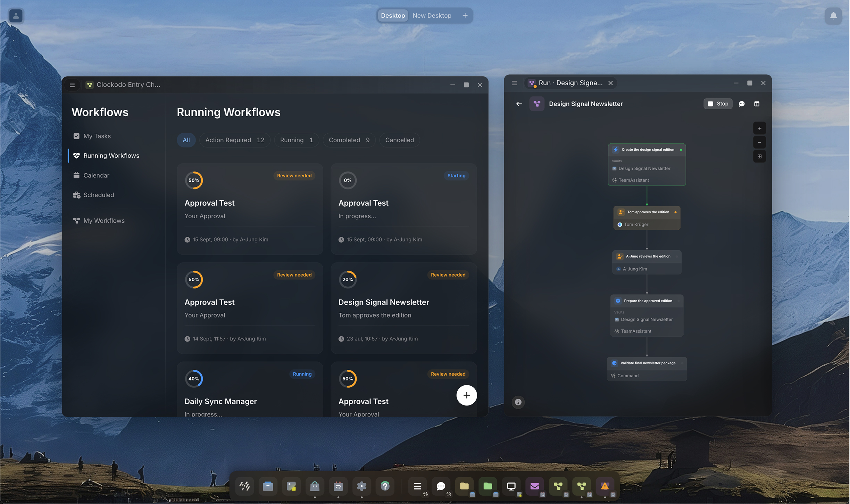Click the 40% progress ring on Daily Sync Manager

(194, 379)
